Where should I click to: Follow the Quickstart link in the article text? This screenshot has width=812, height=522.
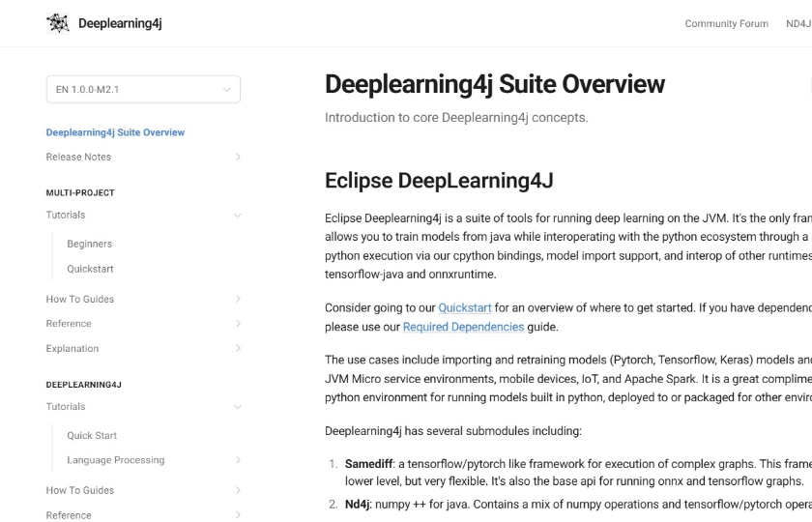pyautogui.click(x=465, y=308)
